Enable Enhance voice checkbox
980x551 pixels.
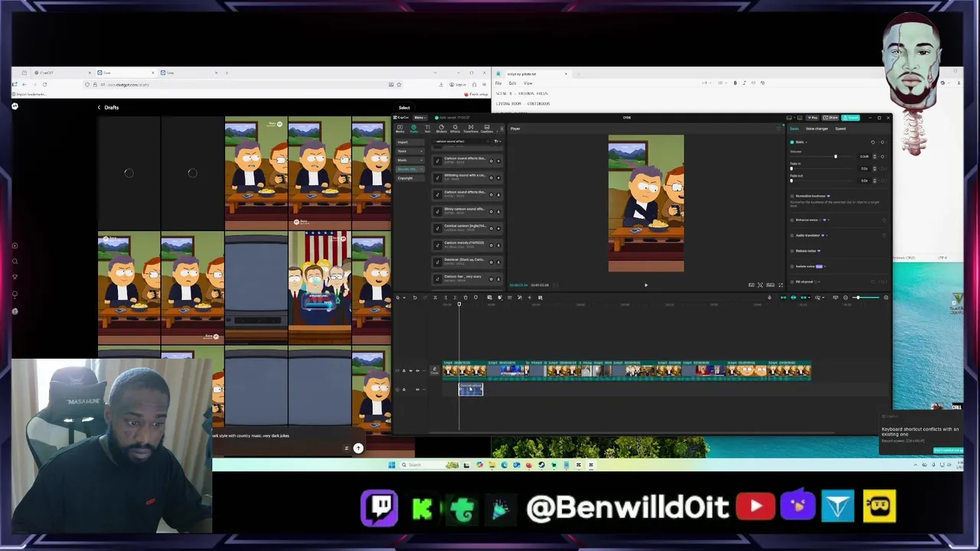point(792,220)
